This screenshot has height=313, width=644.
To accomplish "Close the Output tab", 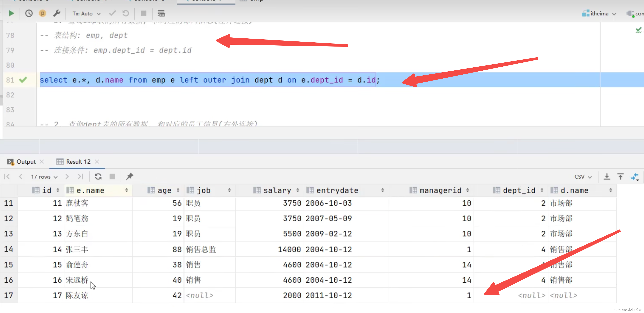I will (42, 162).
